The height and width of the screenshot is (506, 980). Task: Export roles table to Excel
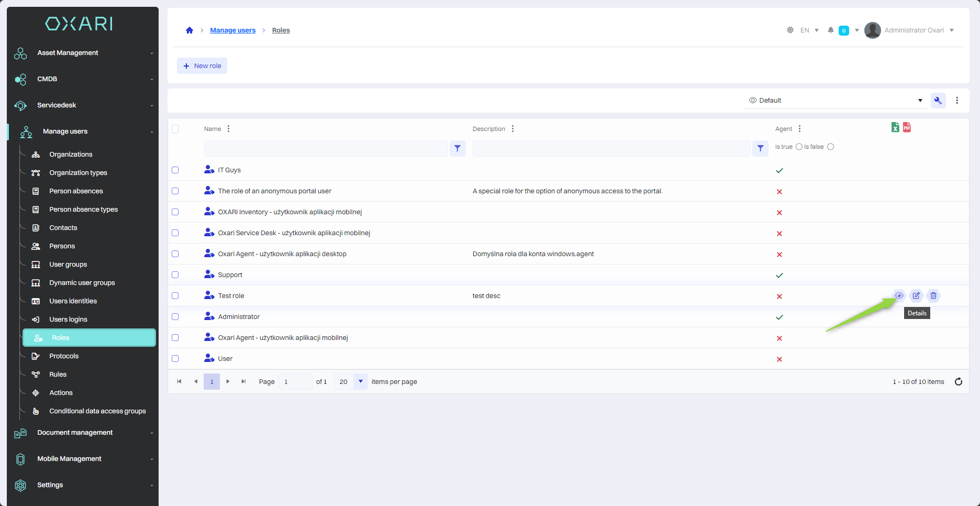pos(895,127)
